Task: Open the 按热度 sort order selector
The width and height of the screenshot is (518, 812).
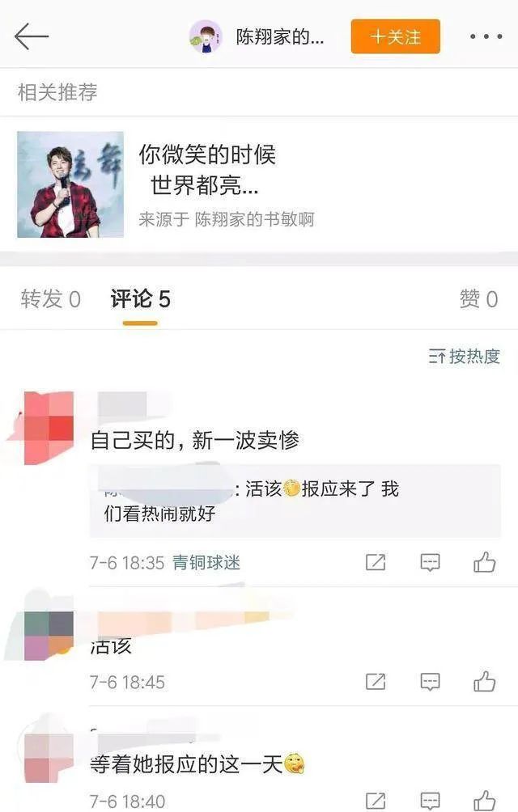Action: tap(464, 357)
